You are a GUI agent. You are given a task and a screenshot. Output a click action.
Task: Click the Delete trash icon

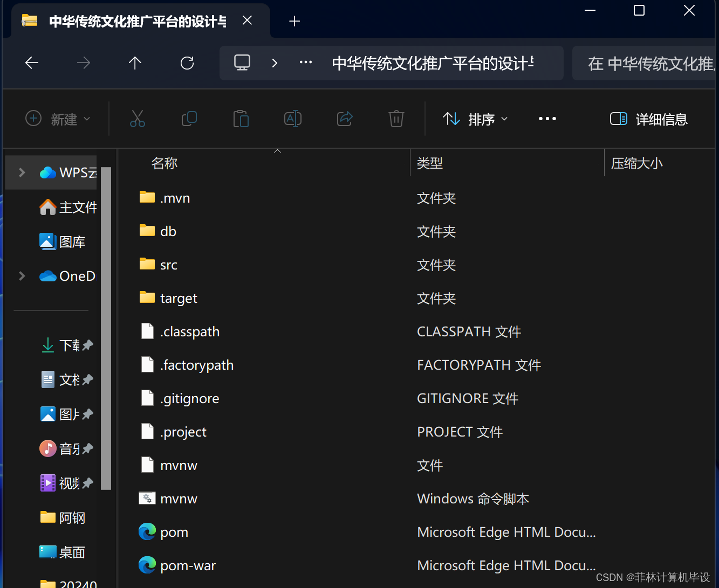(x=396, y=119)
